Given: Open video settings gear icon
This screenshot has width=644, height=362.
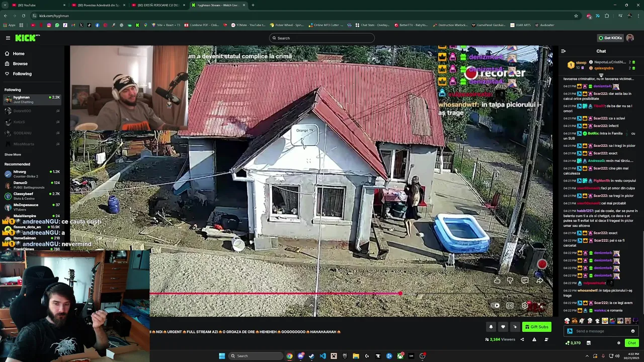Looking at the screenshot, I should click(x=525, y=305).
